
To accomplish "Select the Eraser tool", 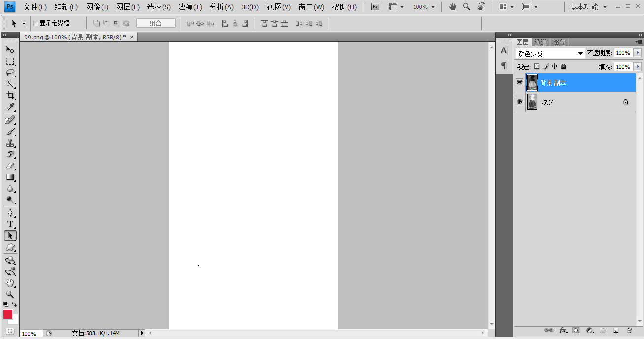I will [x=10, y=166].
